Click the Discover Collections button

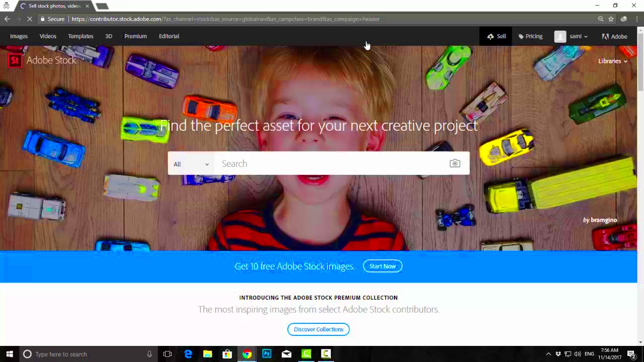point(318,329)
